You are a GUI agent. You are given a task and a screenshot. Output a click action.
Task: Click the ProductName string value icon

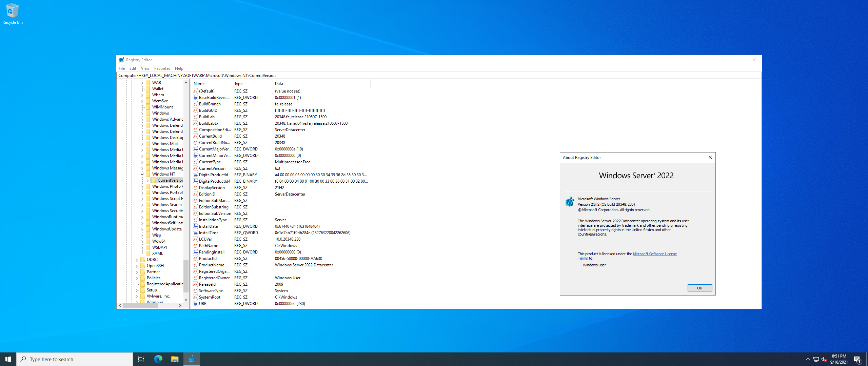click(x=196, y=265)
